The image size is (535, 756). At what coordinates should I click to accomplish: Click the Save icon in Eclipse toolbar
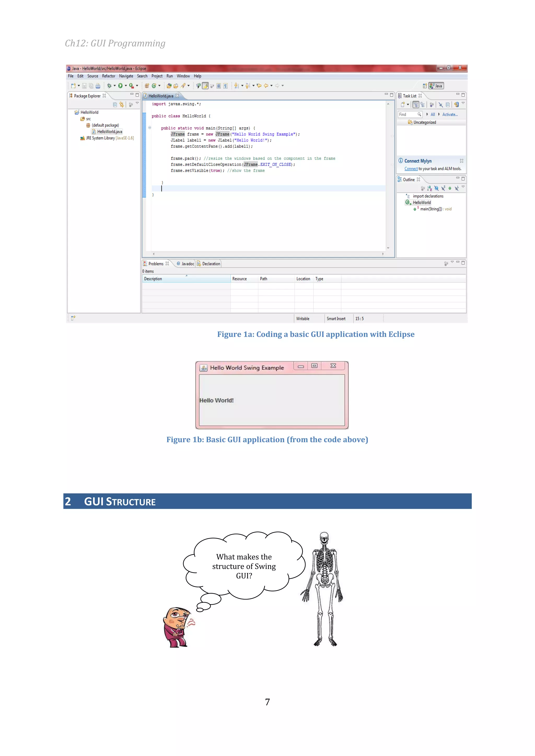pyautogui.click(x=84, y=86)
